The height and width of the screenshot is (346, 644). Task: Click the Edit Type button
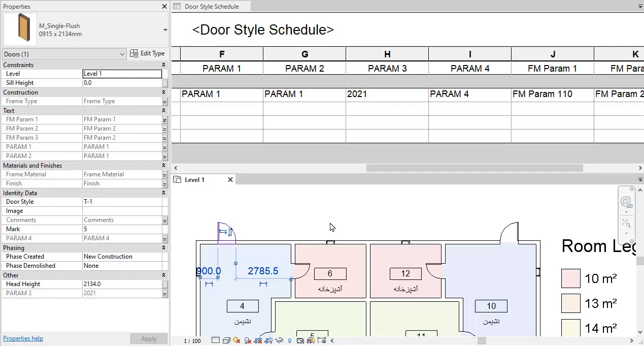tap(148, 53)
